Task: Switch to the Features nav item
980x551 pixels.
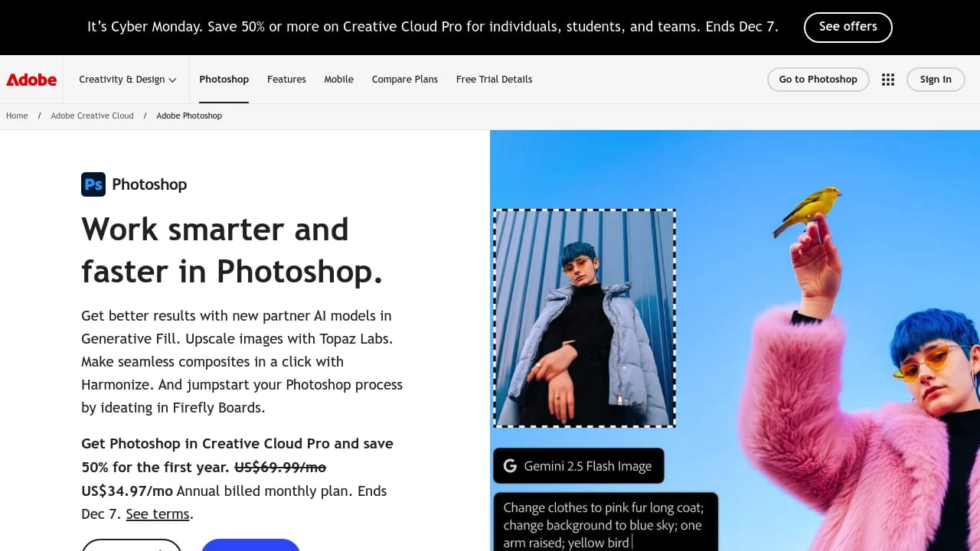Action: pyautogui.click(x=286, y=79)
